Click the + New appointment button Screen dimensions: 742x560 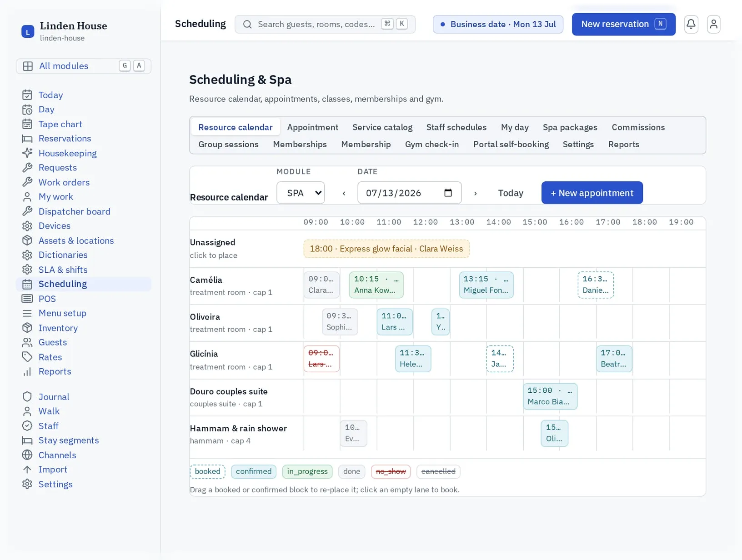click(592, 193)
